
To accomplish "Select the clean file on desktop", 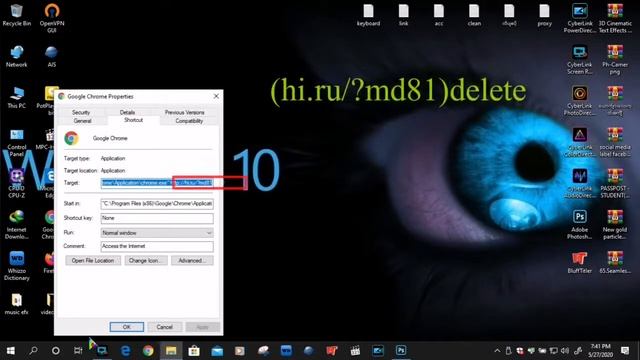I will tap(474, 16).
